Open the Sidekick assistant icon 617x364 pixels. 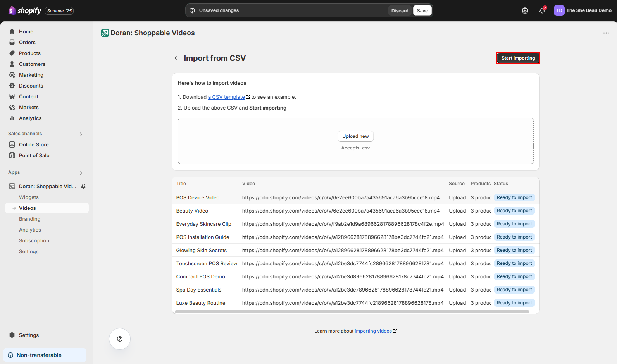pos(525,11)
